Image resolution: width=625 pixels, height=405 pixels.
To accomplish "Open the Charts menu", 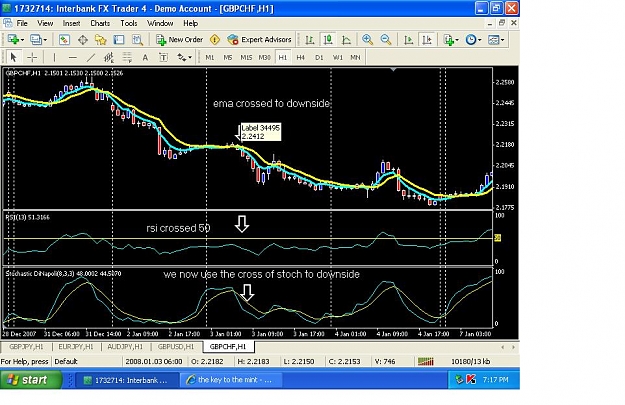I will tap(100, 23).
